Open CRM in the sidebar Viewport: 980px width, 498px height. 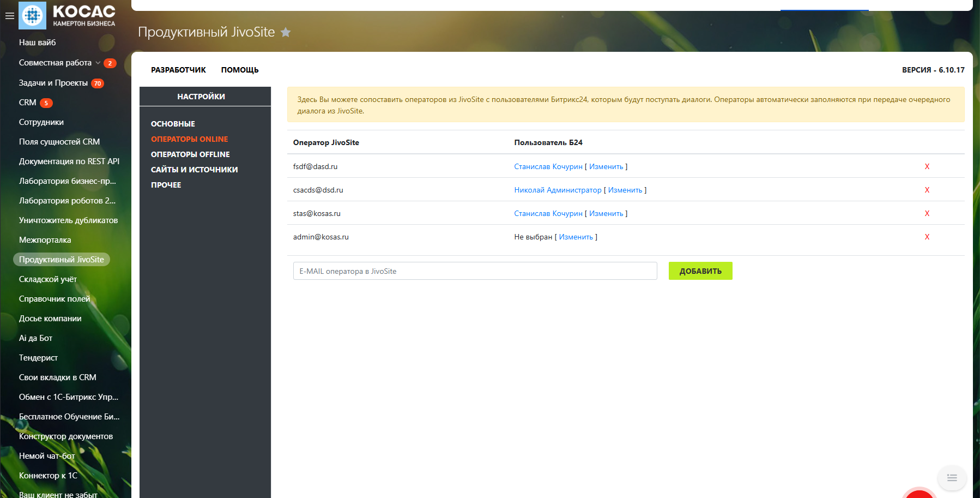pos(28,103)
